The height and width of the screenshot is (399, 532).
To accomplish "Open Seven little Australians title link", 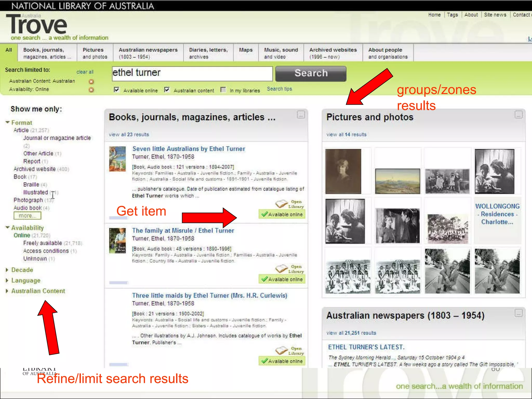I will 189,149.
